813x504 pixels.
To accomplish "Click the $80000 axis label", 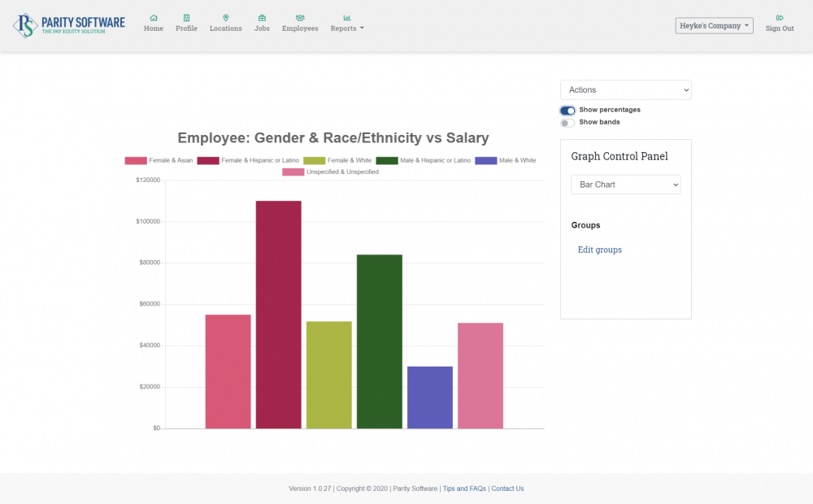I will point(150,263).
